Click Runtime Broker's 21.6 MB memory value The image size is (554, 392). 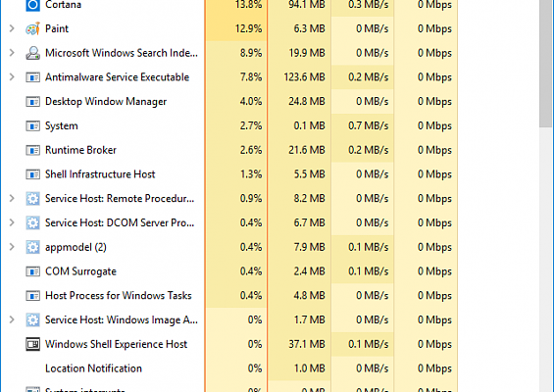(x=307, y=150)
